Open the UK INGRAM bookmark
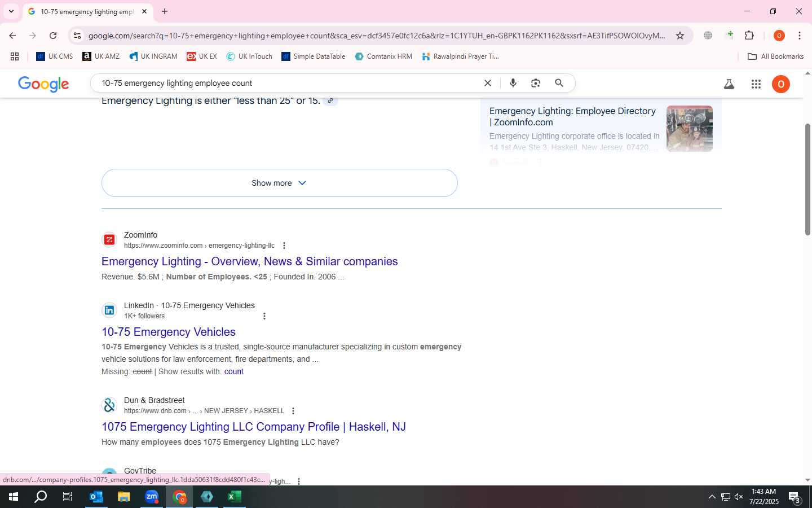Screen dimensions: 812x508 click(x=153, y=56)
